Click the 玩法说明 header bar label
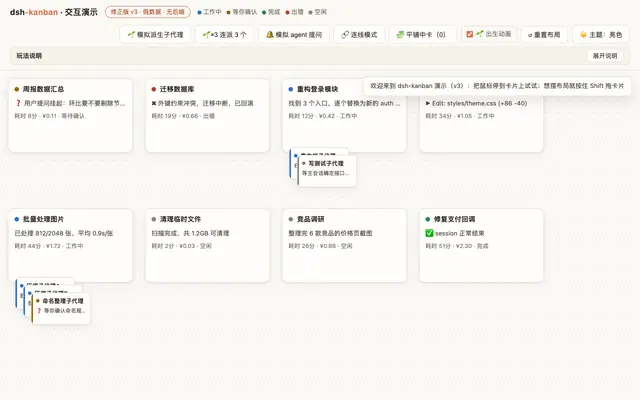 pyautogui.click(x=29, y=56)
